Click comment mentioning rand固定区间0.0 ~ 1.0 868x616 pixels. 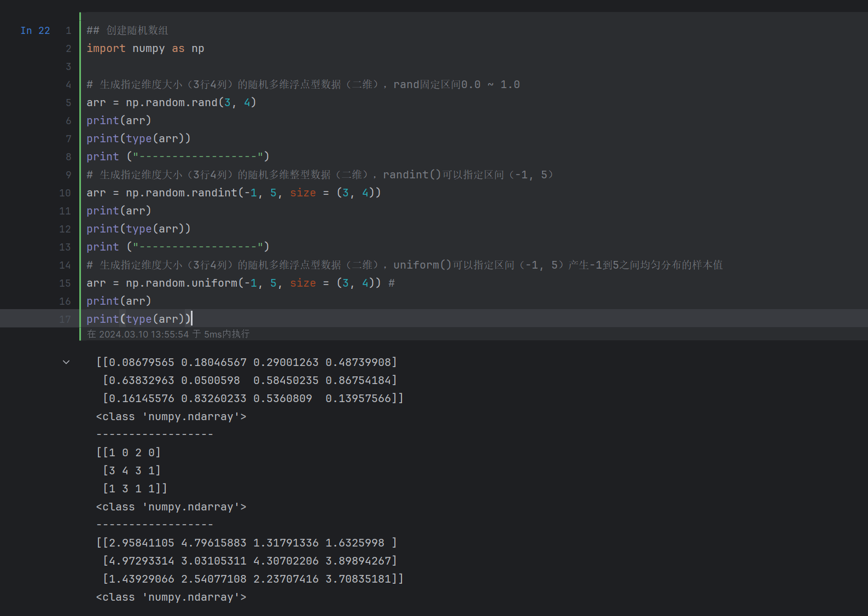tap(303, 85)
